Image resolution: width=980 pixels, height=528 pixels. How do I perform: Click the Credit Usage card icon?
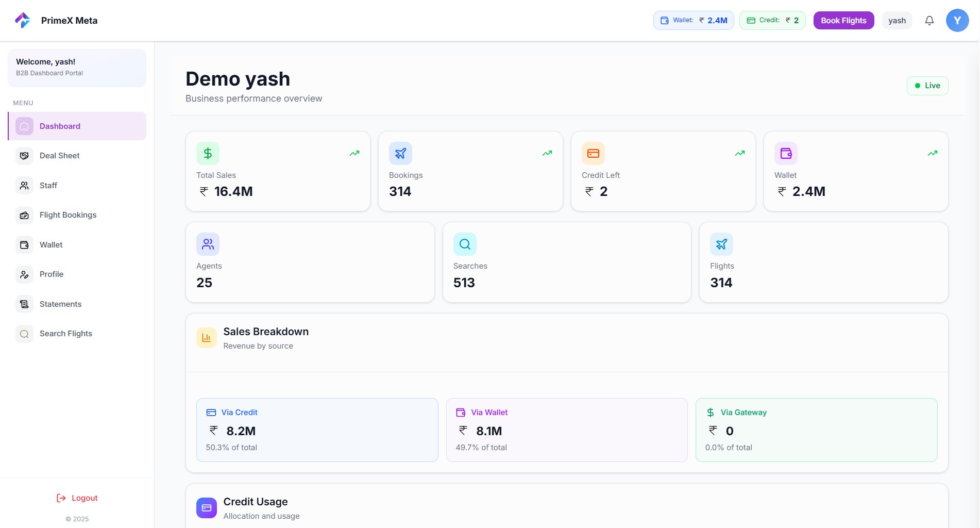pyautogui.click(x=207, y=508)
